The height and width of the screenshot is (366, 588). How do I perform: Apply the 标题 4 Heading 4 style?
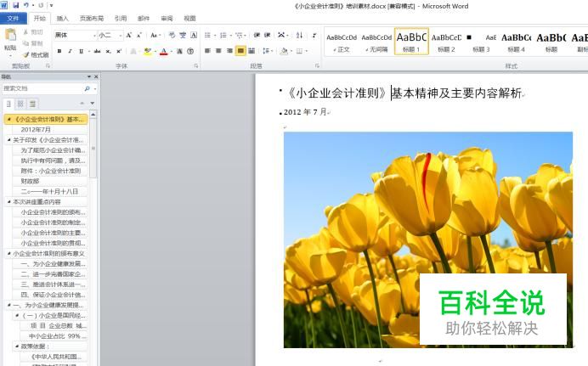[516, 42]
